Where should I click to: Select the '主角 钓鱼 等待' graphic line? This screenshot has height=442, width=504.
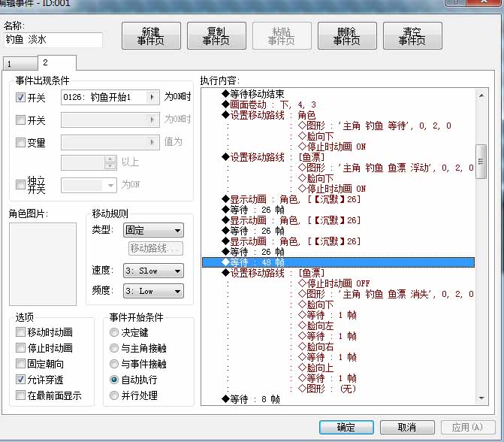point(375,126)
